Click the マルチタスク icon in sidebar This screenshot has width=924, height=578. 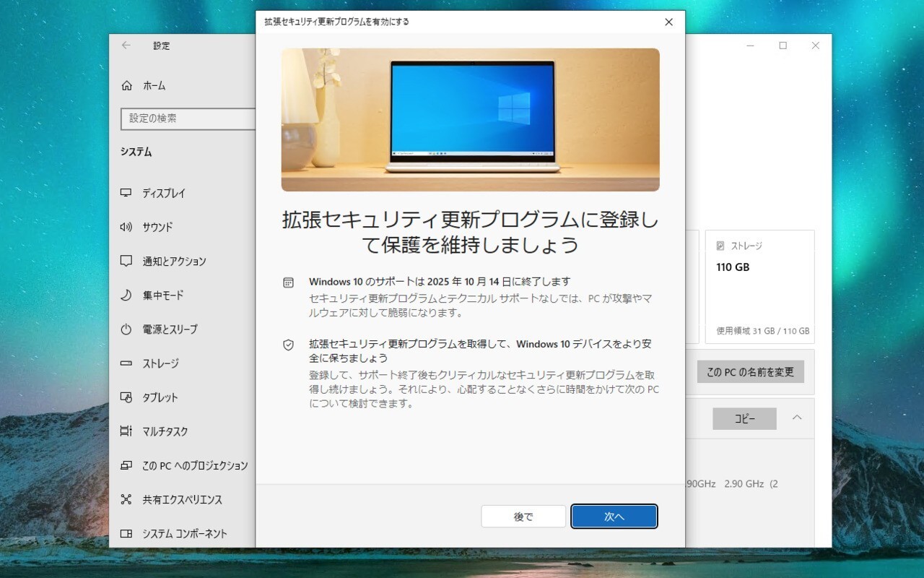pyautogui.click(x=126, y=431)
